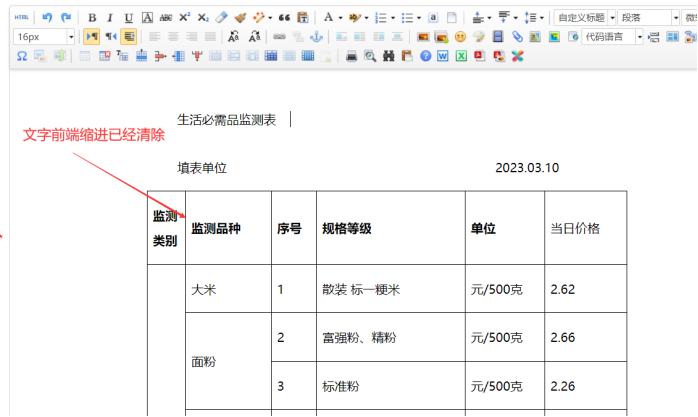Undo the last edit
Viewport: 698px width, 417px height.
click(47, 18)
